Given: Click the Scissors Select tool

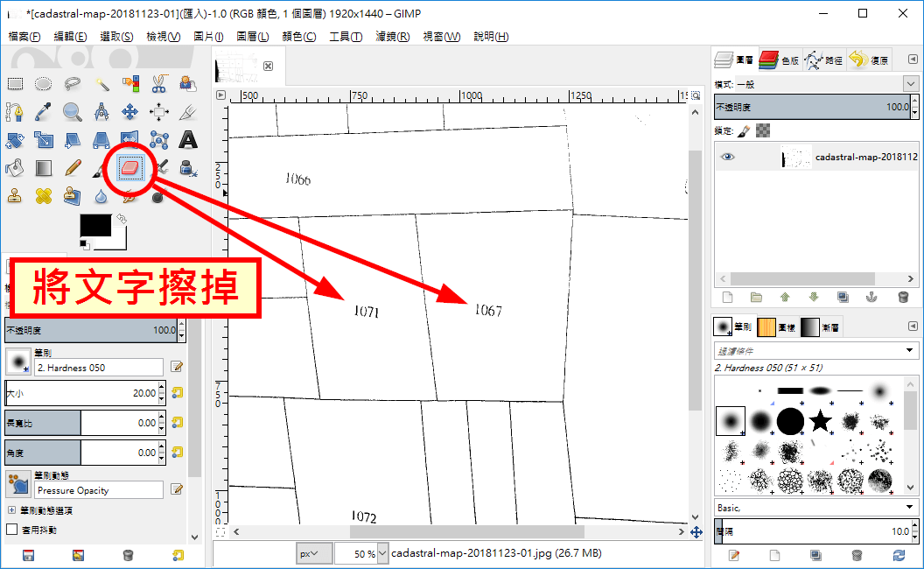Looking at the screenshot, I should click(158, 84).
